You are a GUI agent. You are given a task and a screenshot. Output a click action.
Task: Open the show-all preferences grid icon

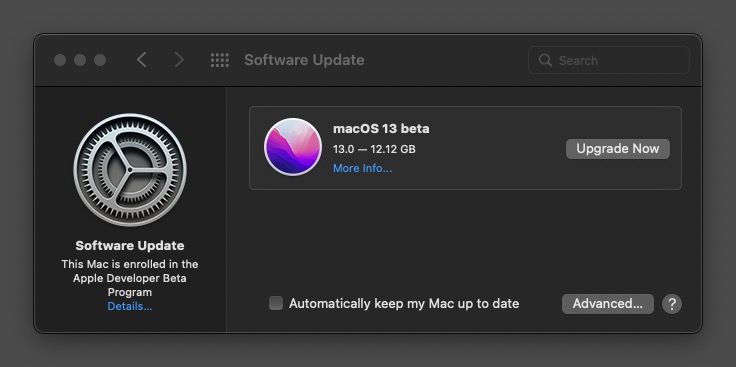220,60
